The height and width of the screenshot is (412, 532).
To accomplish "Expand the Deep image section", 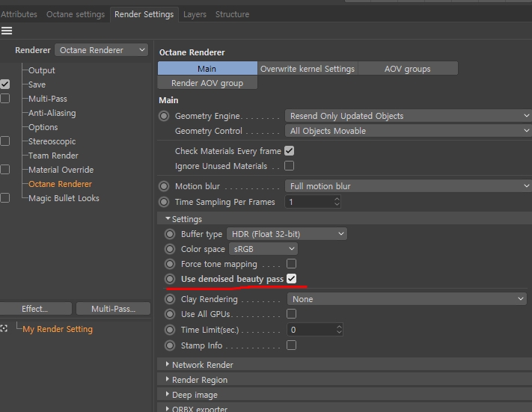I will tap(168, 394).
